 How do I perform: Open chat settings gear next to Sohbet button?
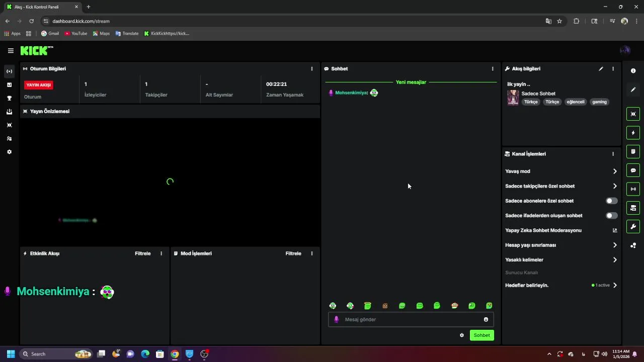tap(461, 335)
